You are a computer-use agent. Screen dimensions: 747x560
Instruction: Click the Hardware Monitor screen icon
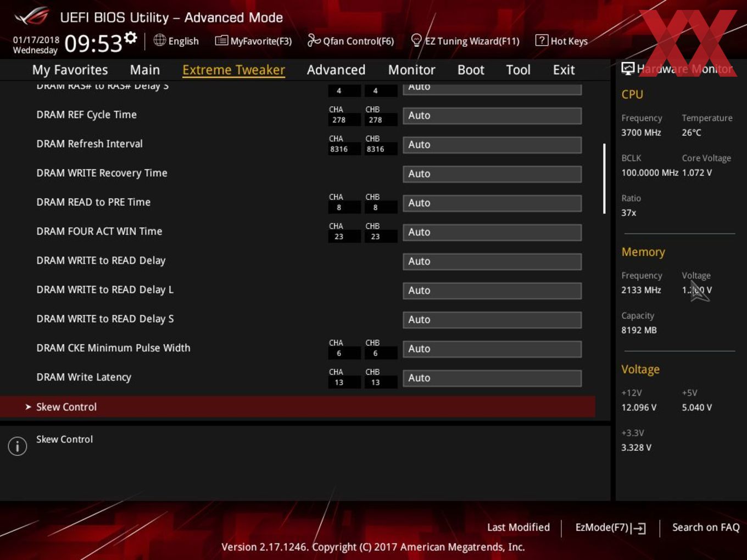pos(628,69)
